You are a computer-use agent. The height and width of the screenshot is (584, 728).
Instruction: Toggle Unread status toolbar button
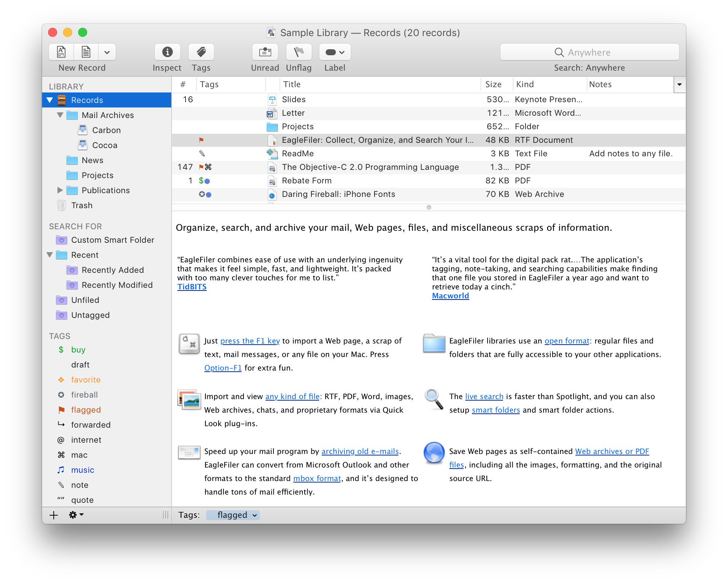265,52
